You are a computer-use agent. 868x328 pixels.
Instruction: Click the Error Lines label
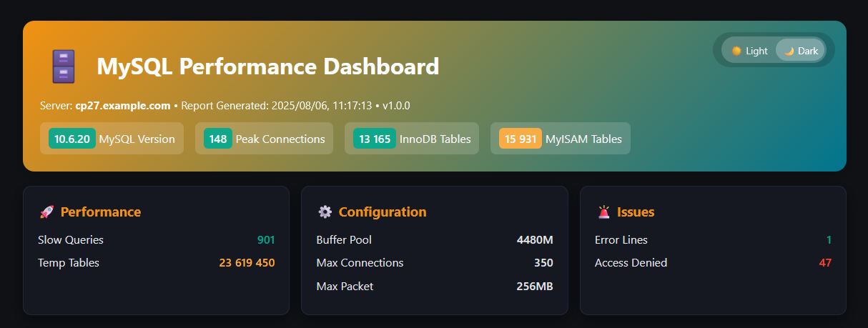coord(621,239)
